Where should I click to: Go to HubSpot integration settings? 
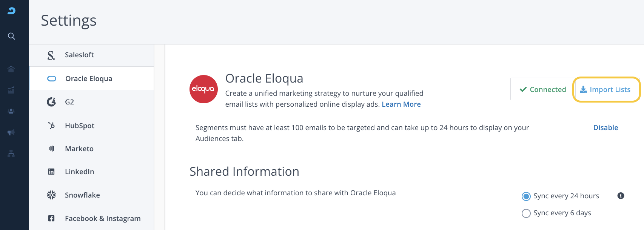(x=80, y=126)
